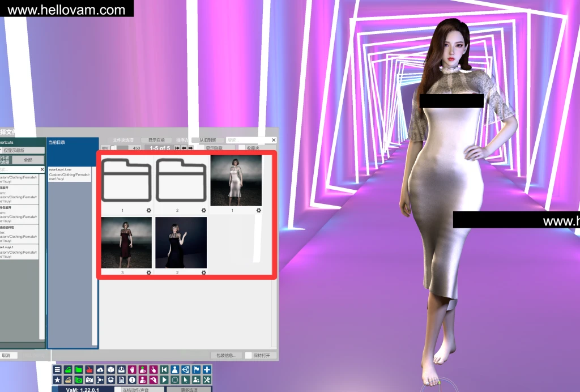The height and width of the screenshot is (392, 580).
Task: Click the hamburger menu icon in bottom toolbar
Action: tap(57, 370)
